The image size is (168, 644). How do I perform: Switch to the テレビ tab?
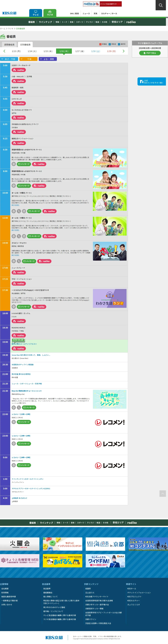36,13
